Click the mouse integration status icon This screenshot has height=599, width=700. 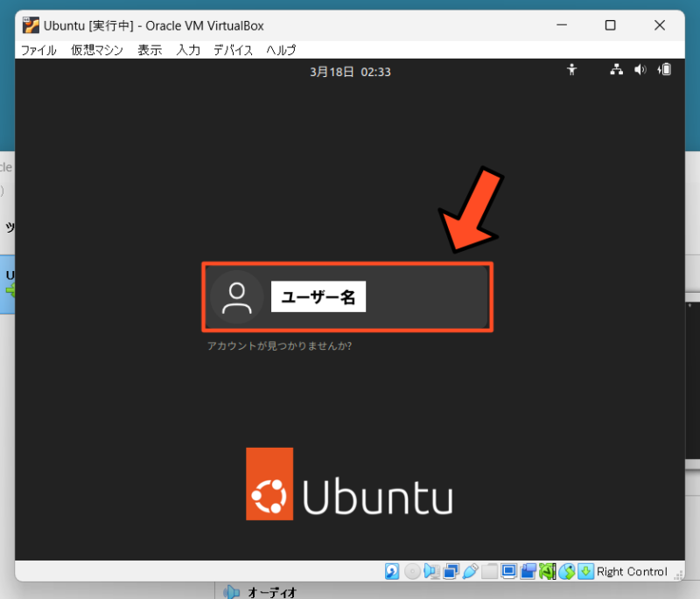click(567, 571)
